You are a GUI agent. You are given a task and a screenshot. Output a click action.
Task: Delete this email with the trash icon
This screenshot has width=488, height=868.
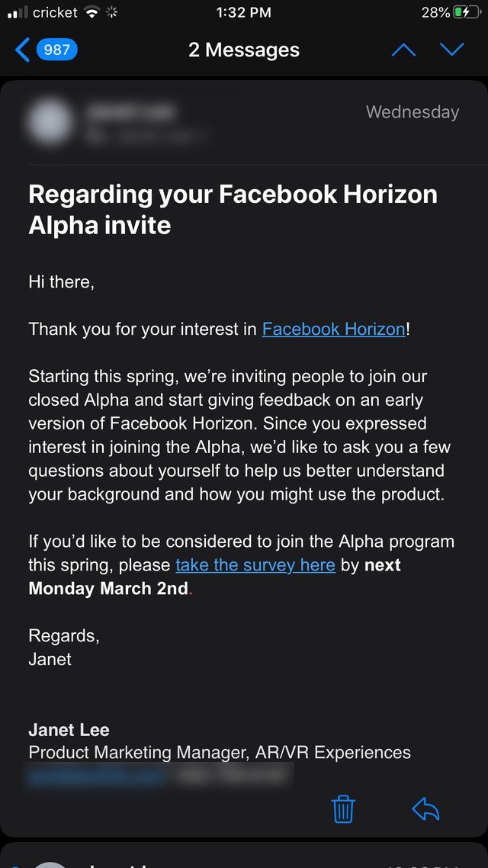point(343,809)
